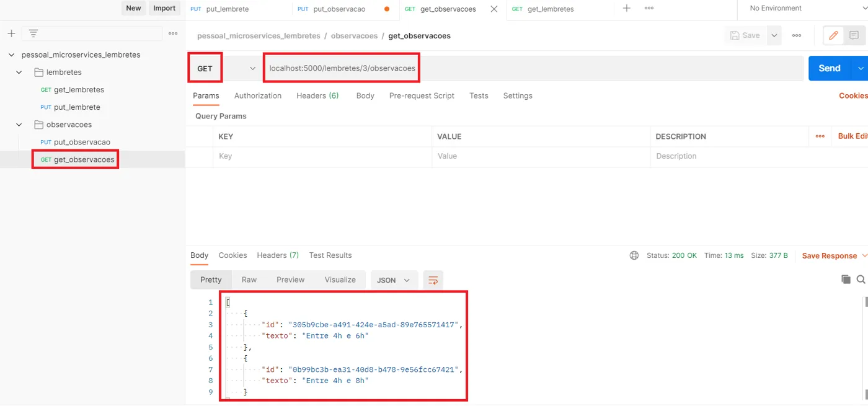
Task: Open tab bar more options ellipsis
Action: click(649, 8)
